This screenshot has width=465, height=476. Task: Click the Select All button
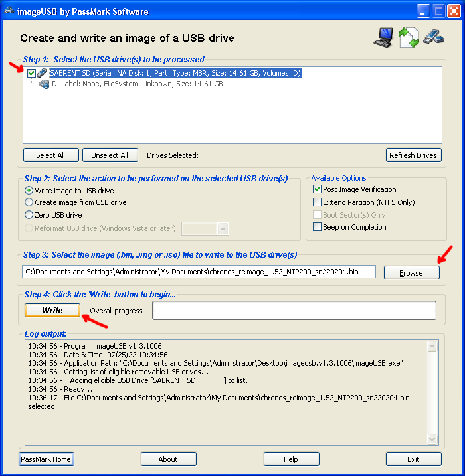coord(51,155)
